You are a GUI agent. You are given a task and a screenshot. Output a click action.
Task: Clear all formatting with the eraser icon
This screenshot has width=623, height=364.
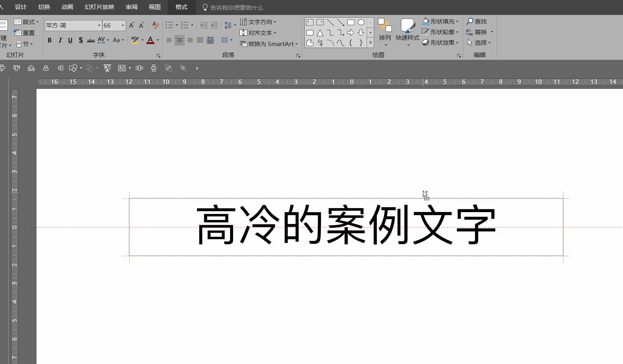point(156,25)
